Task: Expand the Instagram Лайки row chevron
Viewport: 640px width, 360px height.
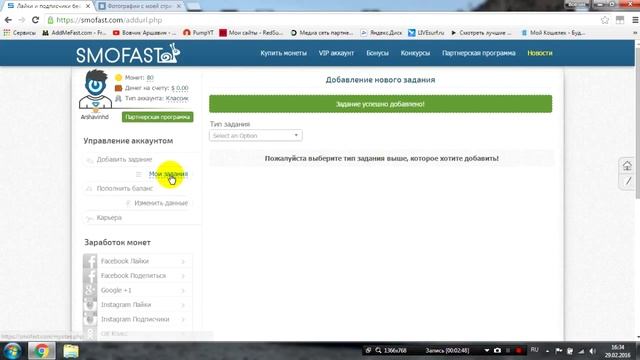Action: (183, 305)
